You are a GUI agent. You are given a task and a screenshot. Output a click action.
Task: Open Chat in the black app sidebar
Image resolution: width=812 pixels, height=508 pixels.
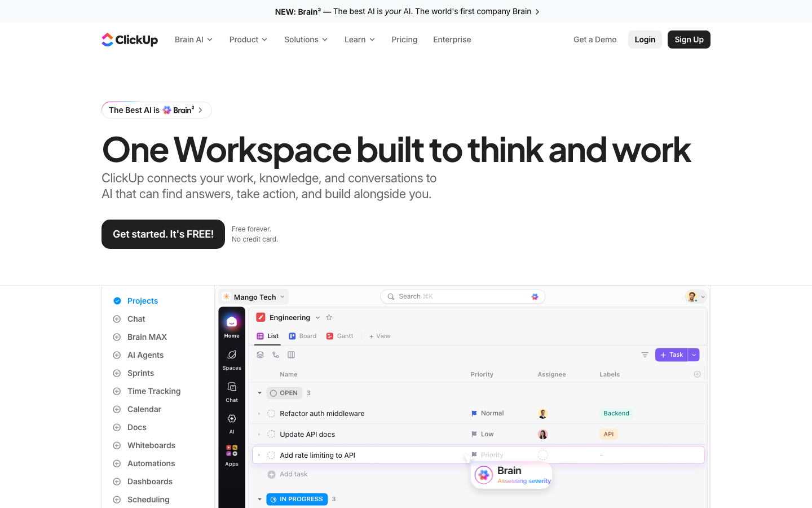(x=232, y=391)
